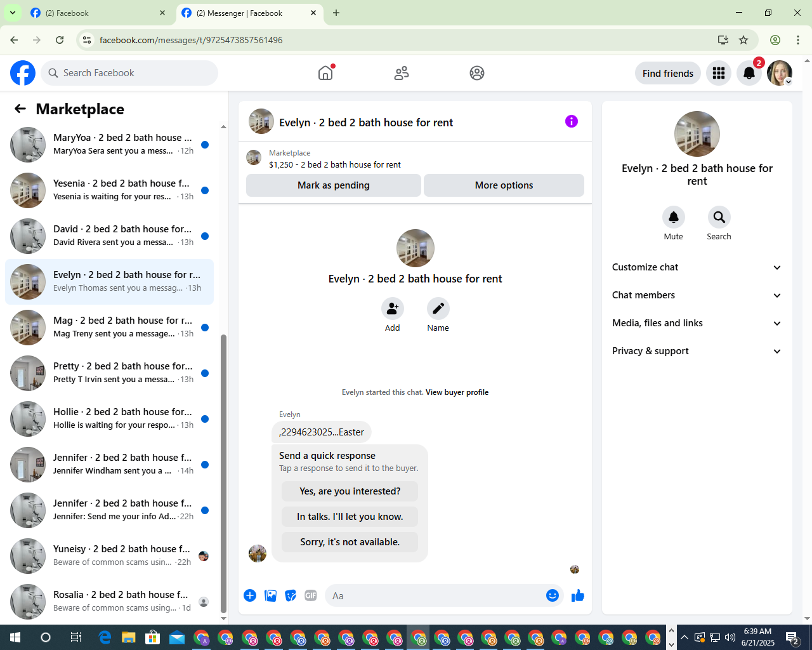812x650 pixels.
Task: Open account profile picture menu
Action: [x=780, y=73]
